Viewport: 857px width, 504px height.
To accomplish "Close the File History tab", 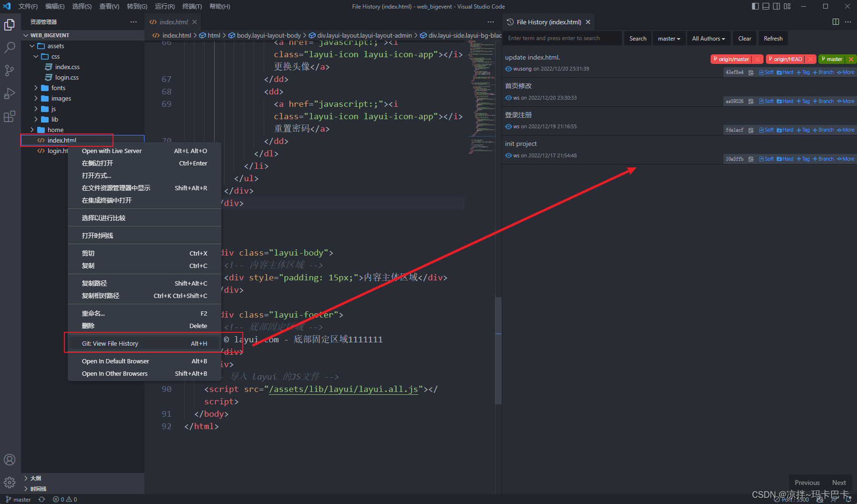I will coord(588,22).
